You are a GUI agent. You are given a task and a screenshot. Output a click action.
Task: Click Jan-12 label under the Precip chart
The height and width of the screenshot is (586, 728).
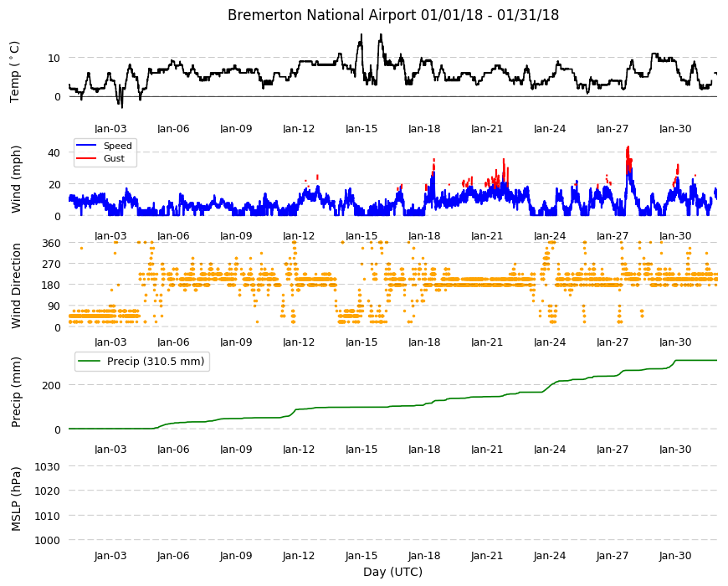pos(299,450)
